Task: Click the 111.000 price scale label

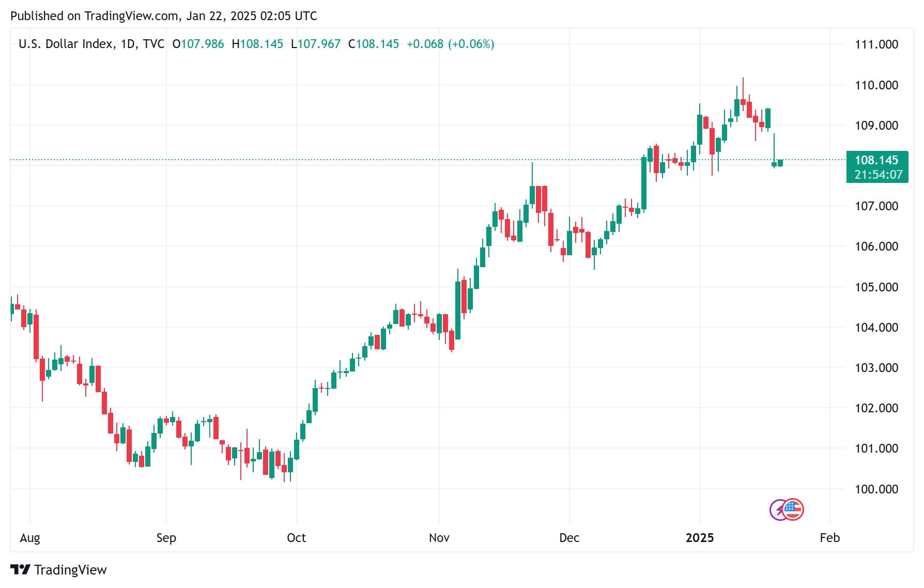Action: 876,44
